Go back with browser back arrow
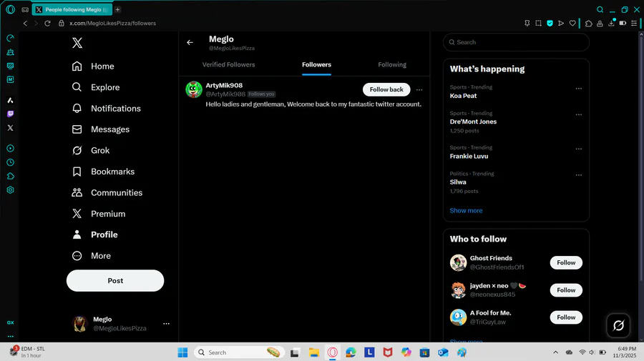644x361 pixels. (25, 24)
